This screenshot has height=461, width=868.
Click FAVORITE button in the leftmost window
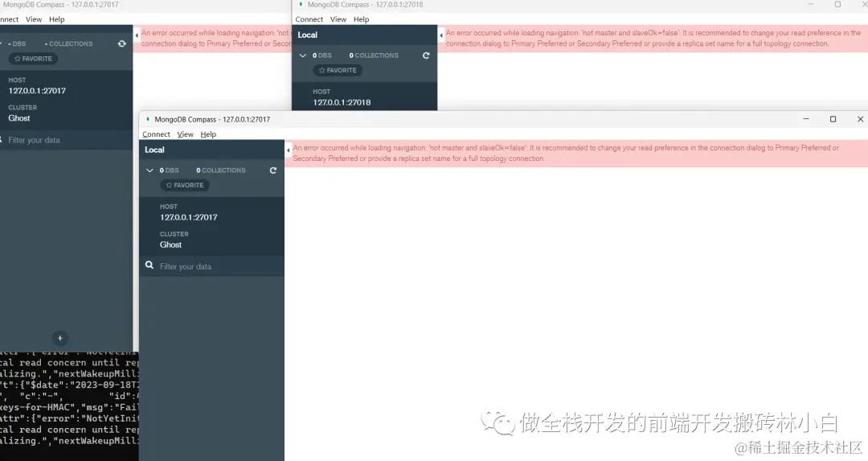tap(33, 59)
